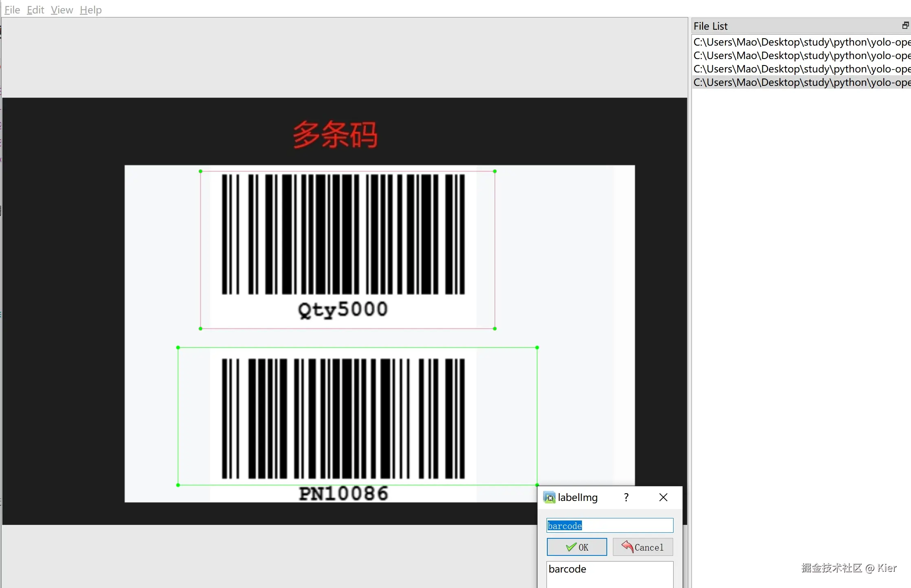This screenshot has width=911, height=588.
Task: Click top-right vertex of PN10086 green box
Action: click(x=537, y=348)
